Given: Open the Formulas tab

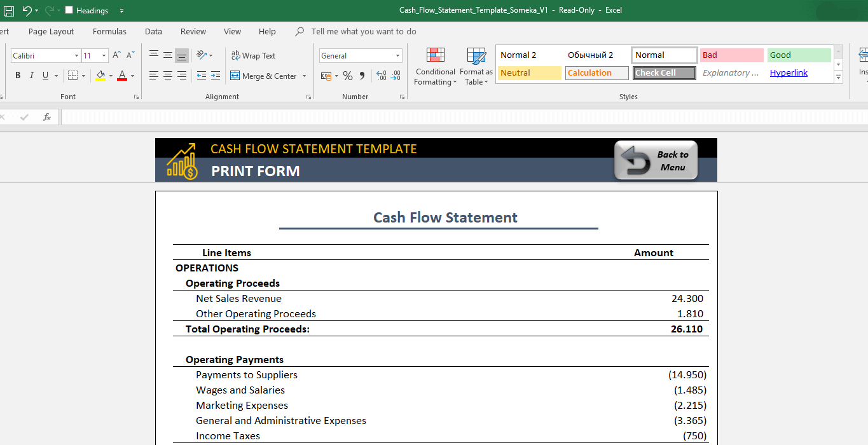Looking at the screenshot, I should tap(109, 31).
